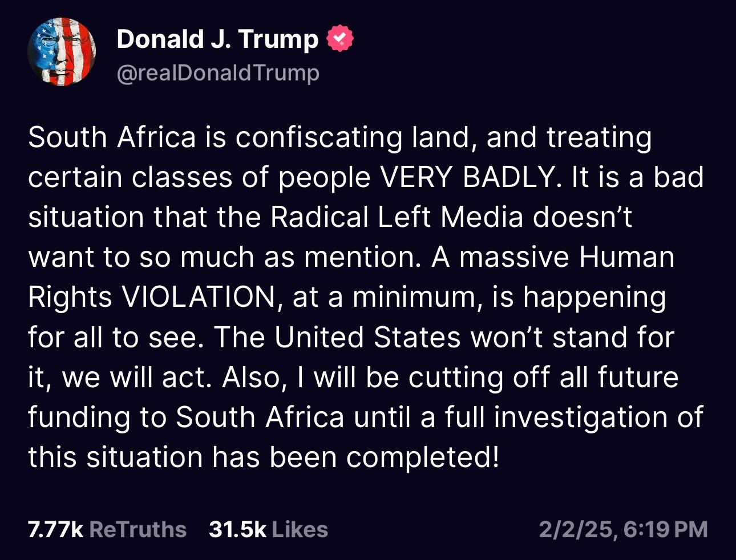The height and width of the screenshot is (560, 736).
Task: Click the opening words South Africa
Action: tap(112, 137)
